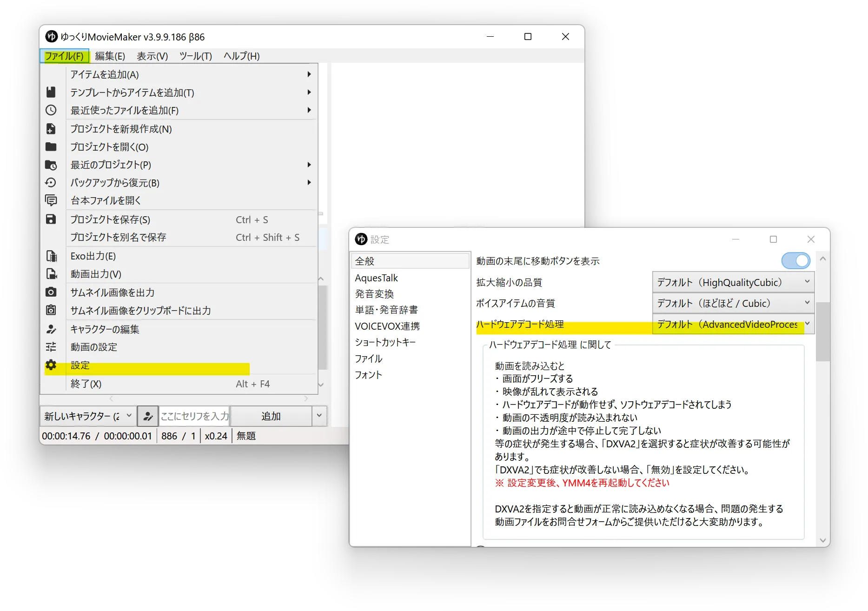The image size is (868, 611).
Task: Click the restore-from-backup history icon
Action: point(51,183)
